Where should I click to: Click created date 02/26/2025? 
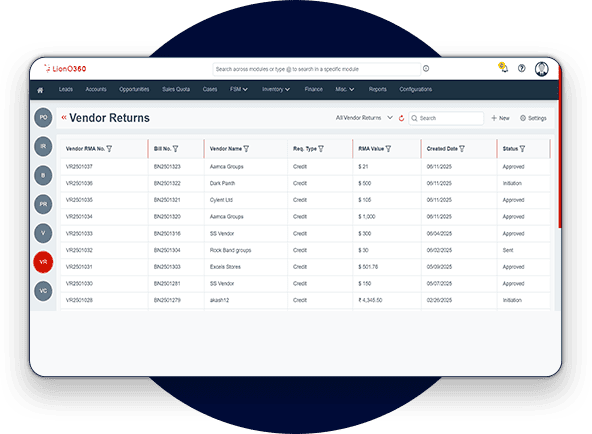point(439,300)
